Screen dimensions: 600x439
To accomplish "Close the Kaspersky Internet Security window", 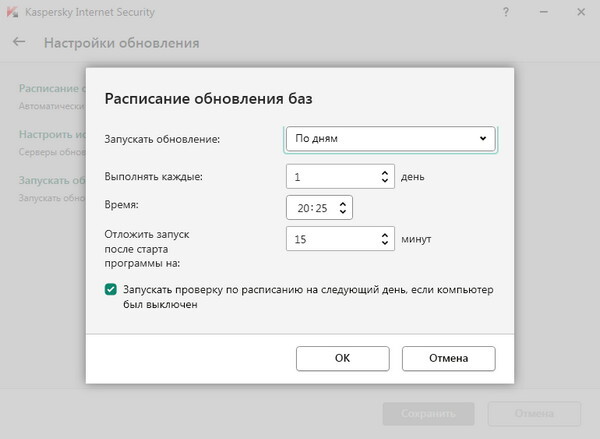I will tap(579, 13).
